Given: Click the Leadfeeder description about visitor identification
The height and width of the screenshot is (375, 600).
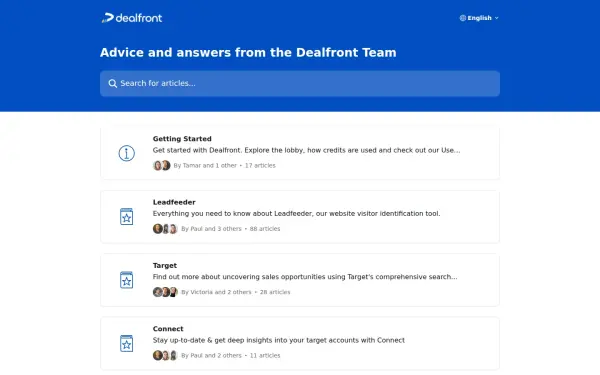Looking at the screenshot, I should pos(297,214).
